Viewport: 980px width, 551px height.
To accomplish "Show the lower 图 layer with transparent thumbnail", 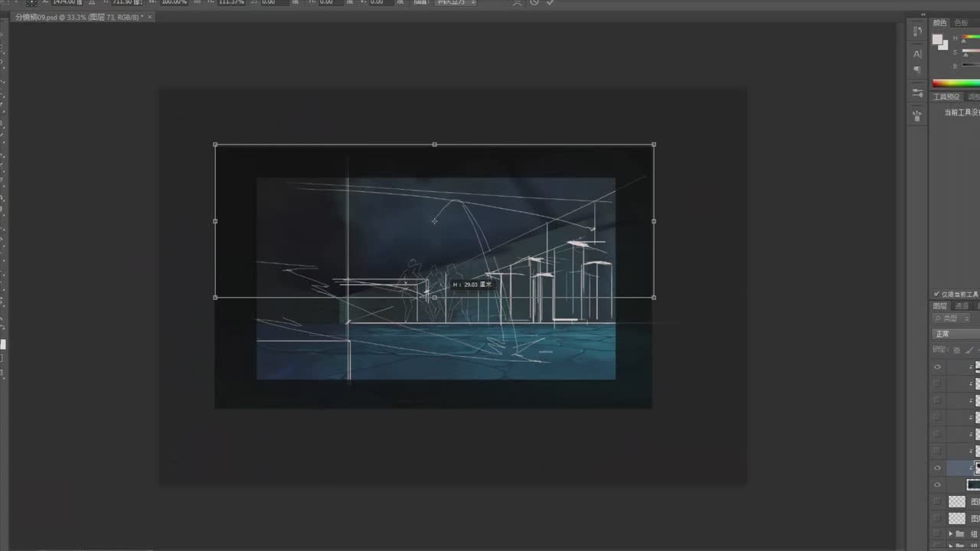I will point(937,518).
